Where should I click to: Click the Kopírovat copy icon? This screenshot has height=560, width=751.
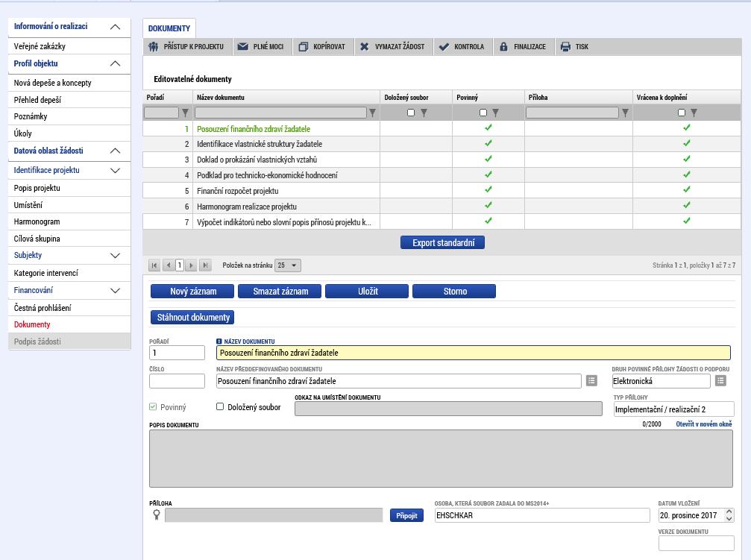tap(304, 46)
